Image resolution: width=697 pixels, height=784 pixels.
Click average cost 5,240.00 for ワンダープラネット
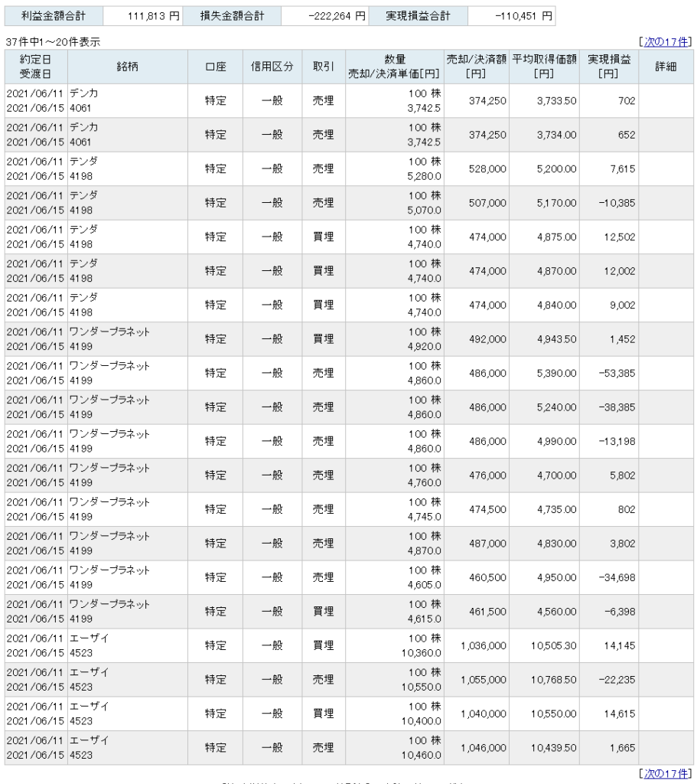556,407
